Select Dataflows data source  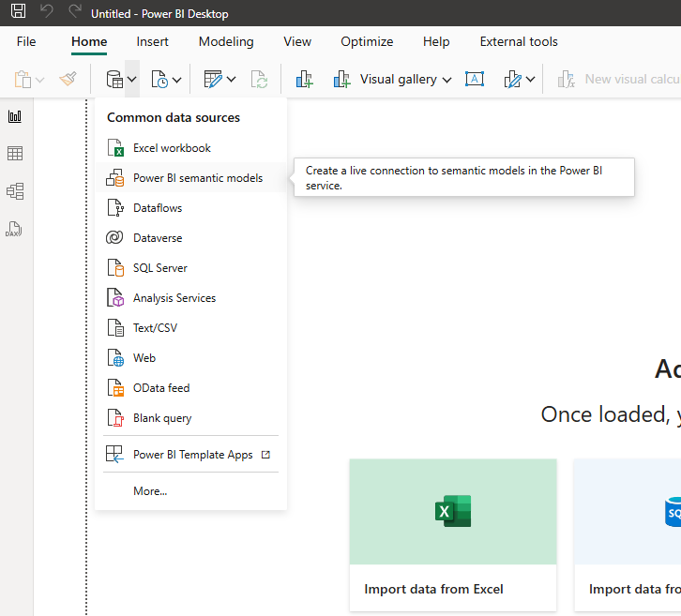[190, 208]
